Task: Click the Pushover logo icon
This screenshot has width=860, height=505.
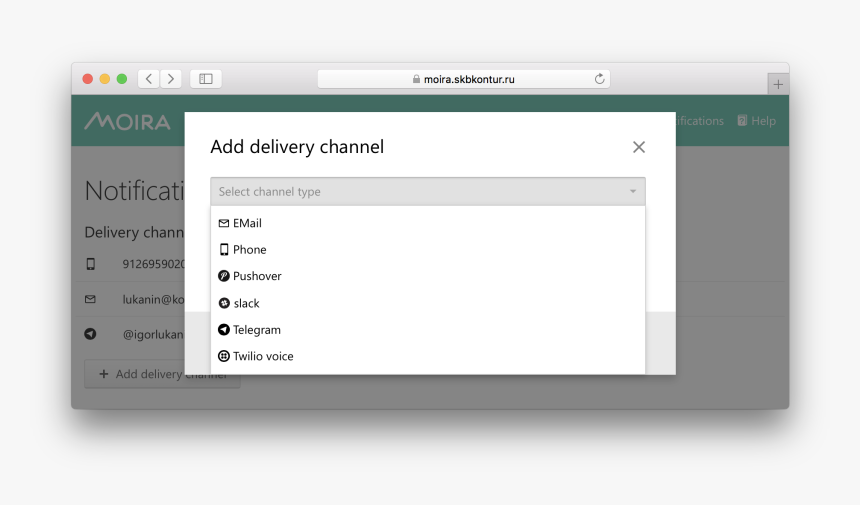Action: (224, 276)
